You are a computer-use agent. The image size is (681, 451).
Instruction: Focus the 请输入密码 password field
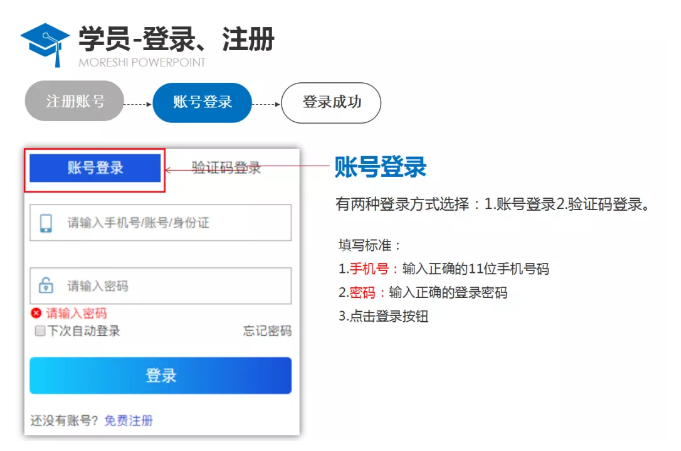160,285
